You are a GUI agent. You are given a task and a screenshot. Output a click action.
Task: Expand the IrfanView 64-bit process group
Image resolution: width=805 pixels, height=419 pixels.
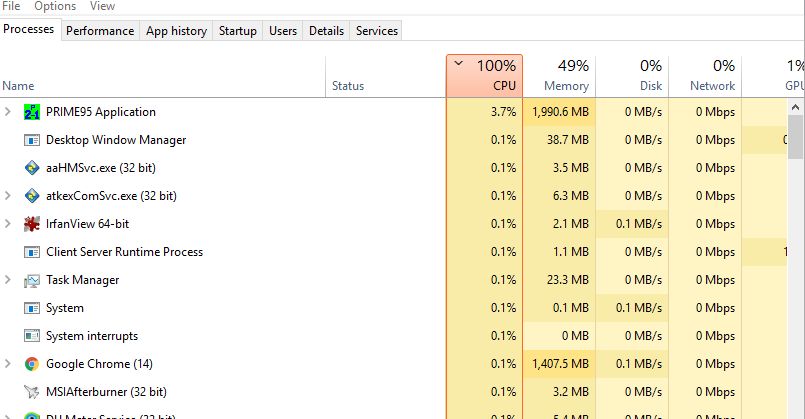pyautogui.click(x=8, y=223)
